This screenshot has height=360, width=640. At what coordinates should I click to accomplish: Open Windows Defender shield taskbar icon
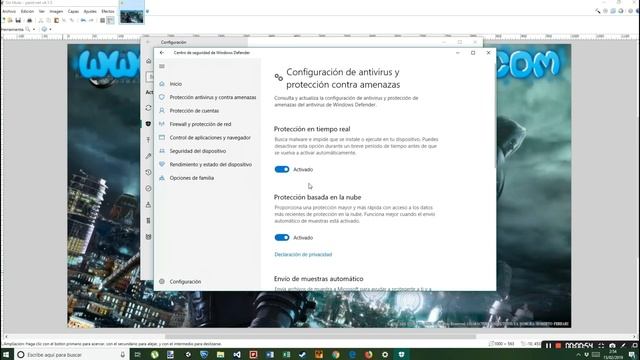(402, 355)
